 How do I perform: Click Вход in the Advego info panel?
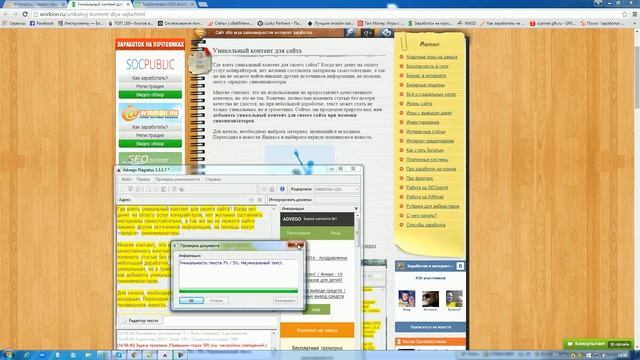click(x=336, y=233)
